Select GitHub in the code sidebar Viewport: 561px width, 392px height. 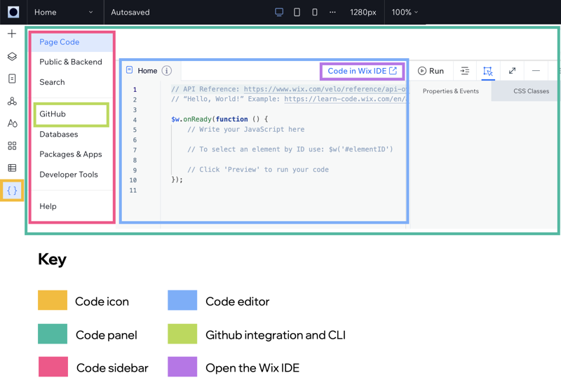click(72, 114)
